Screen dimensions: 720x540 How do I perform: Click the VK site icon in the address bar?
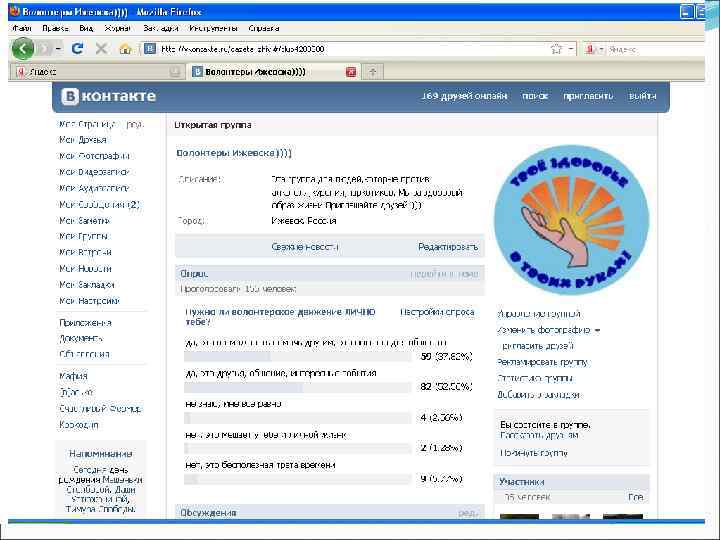(x=150, y=48)
